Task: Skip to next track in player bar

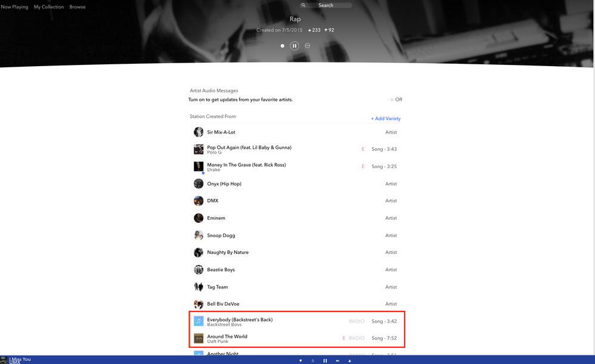Action: click(x=337, y=360)
